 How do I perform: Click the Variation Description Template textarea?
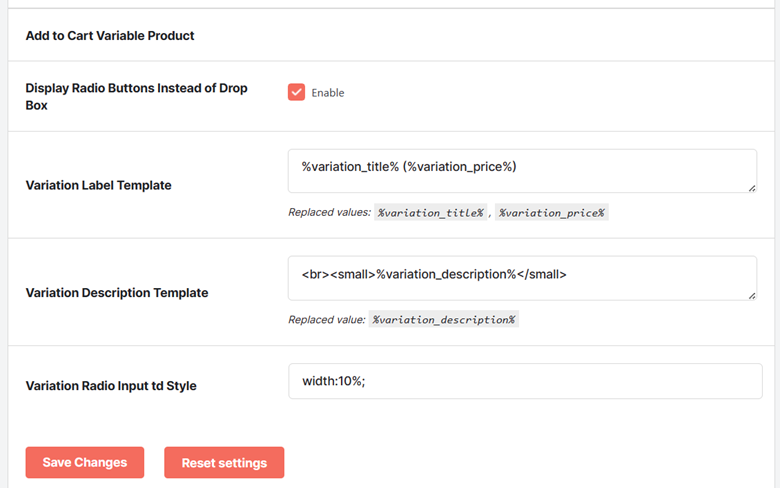522,278
